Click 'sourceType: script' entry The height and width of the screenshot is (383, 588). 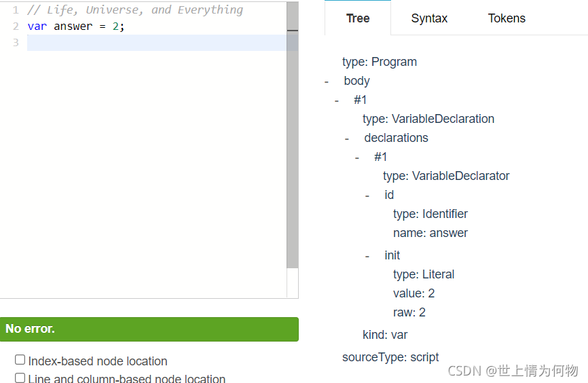[x=390, y=357]
